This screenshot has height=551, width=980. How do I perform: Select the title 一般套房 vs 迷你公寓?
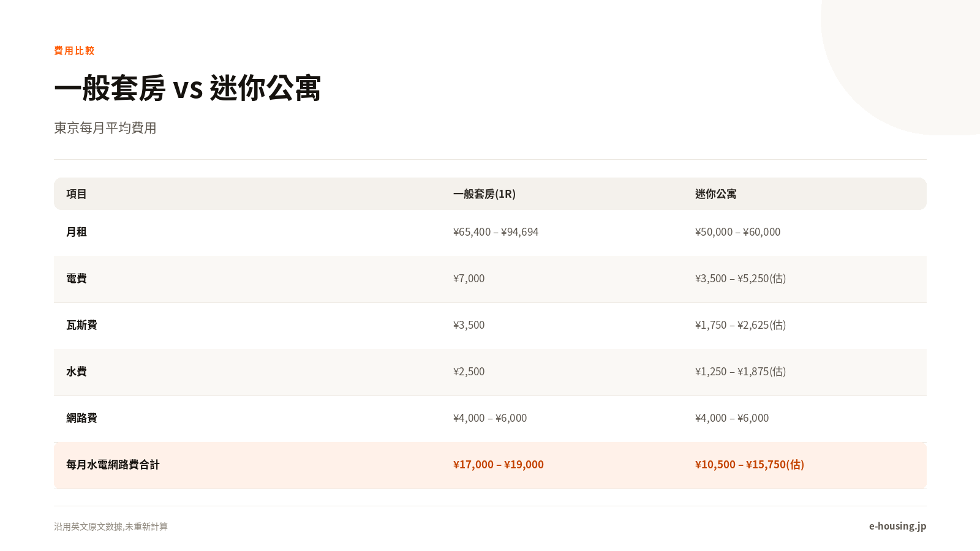pos(187,88)
